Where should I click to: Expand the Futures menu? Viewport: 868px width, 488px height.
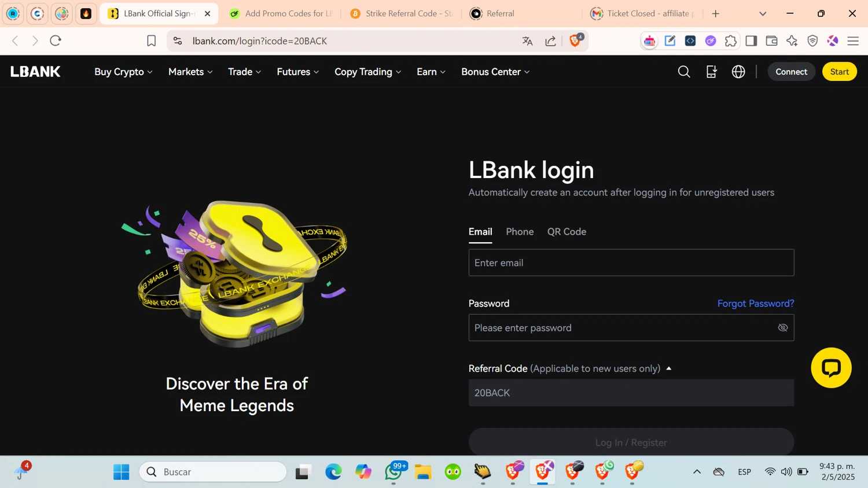coord(297,72)
